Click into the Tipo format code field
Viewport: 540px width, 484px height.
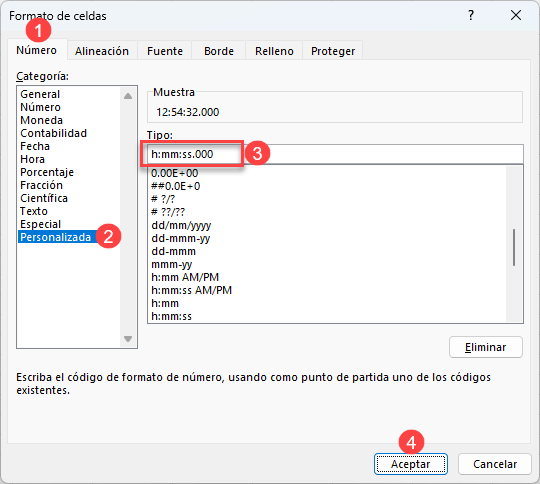pyautogui.click(x=335, y=154)
